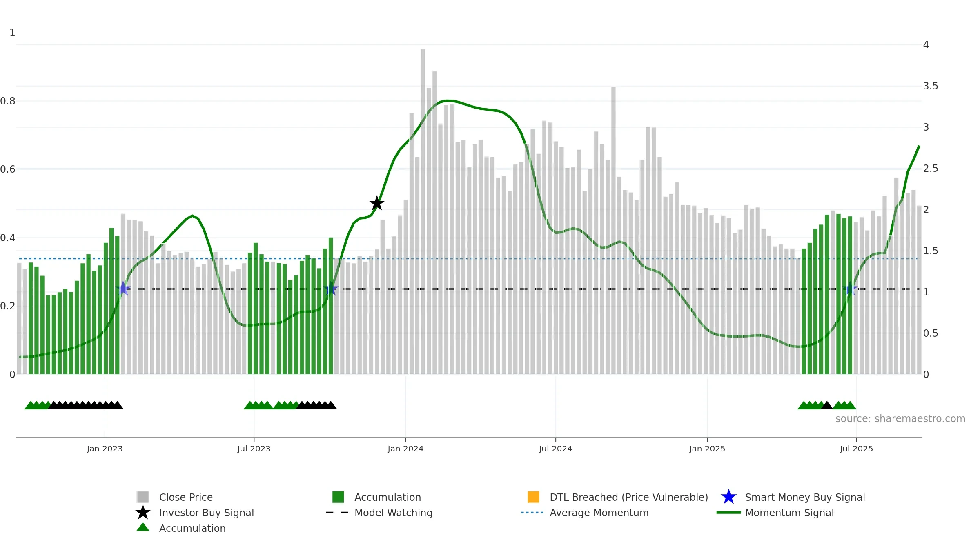Click Smart Money Buy Signal legend star
Screen dimensions: 980x551
point(728,497)
